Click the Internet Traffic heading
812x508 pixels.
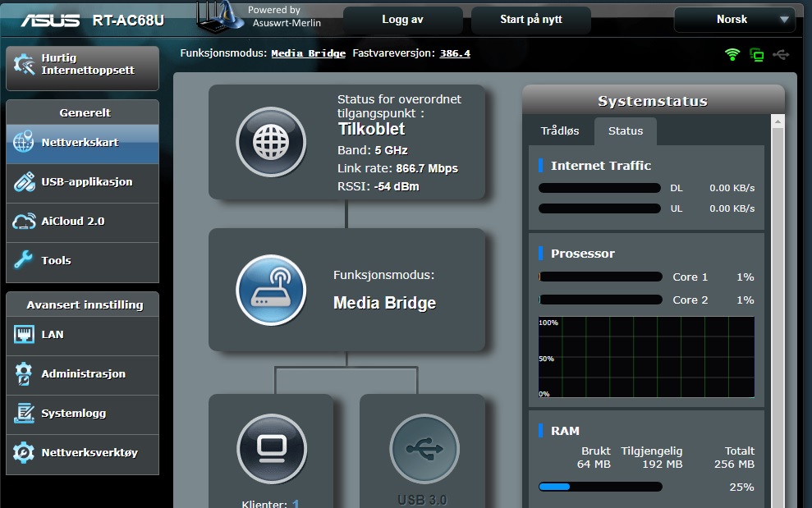pyautogui.click(x=601, y=166)
